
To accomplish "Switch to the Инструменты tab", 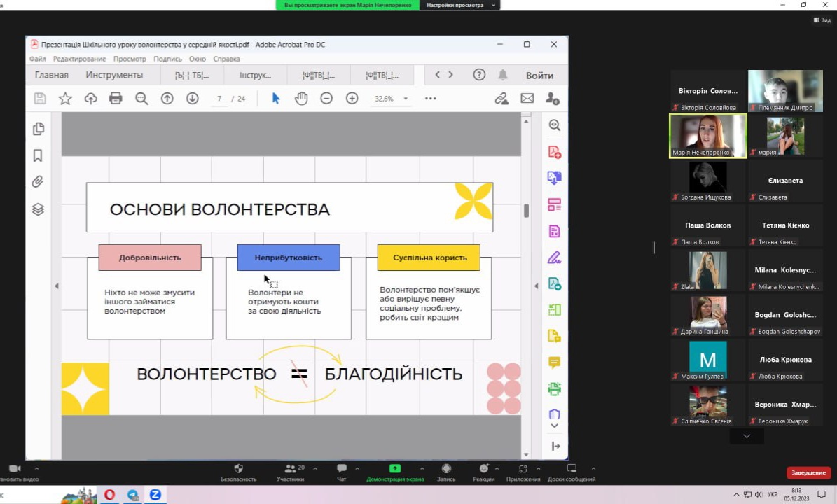I will pyautogui.click(x=114, y=75).
